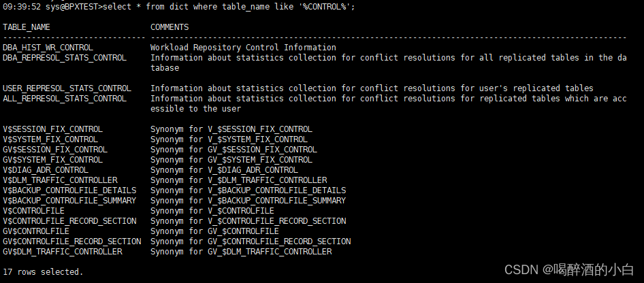
Task: Click 'Synonym for GV_$CONTROLFILE_RECORD_SECTION' comment
Action: [251, 242]
